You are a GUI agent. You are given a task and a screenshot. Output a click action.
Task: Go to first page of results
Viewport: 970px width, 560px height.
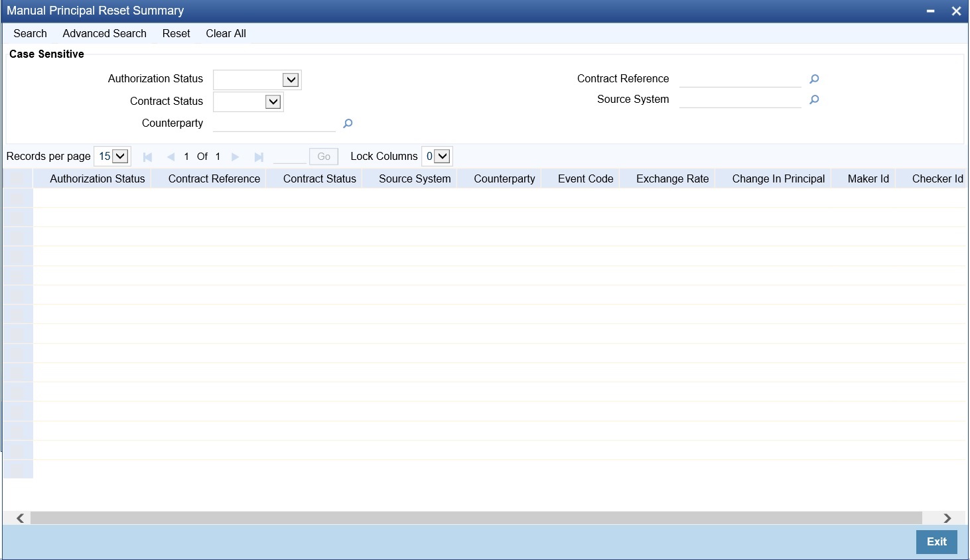tap(147, 157)
